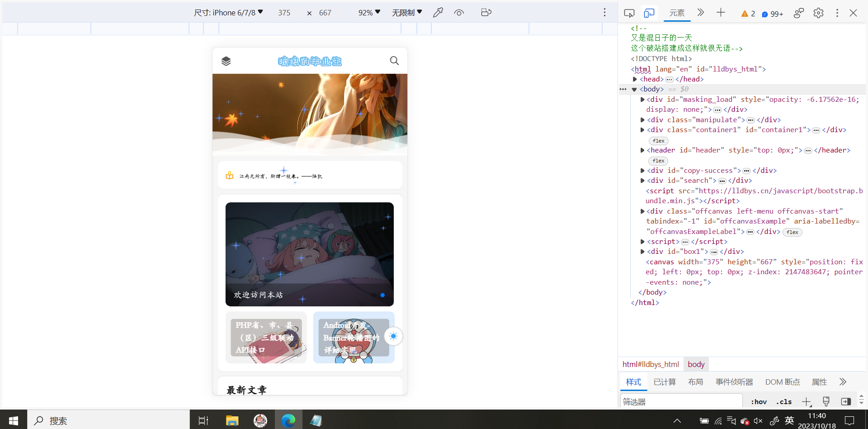Toggle the vision deficiency eye icon
868x429 pixels.
pyautogui.click(x=459, y=13)
